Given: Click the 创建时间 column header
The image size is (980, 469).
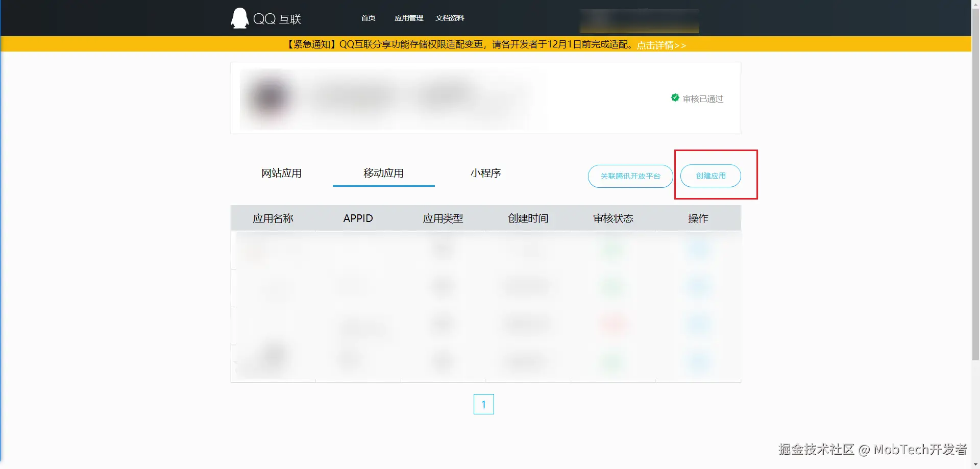Looking at the screenshot, I should click(x=528, y=218).
